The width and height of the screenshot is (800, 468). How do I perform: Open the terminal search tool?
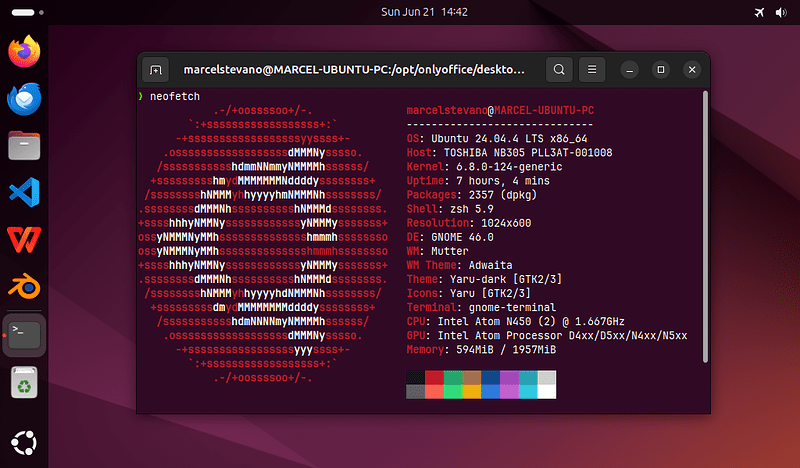point(559,69)
